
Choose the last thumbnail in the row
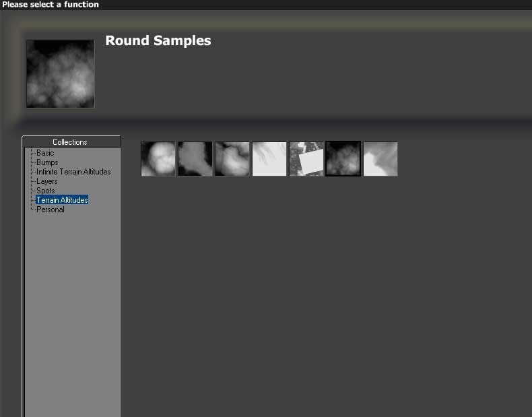(x=380, y=159)
